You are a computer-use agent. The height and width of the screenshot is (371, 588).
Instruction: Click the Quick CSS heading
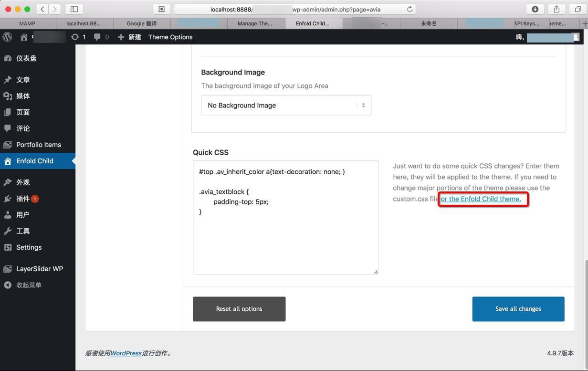(210, 152)
